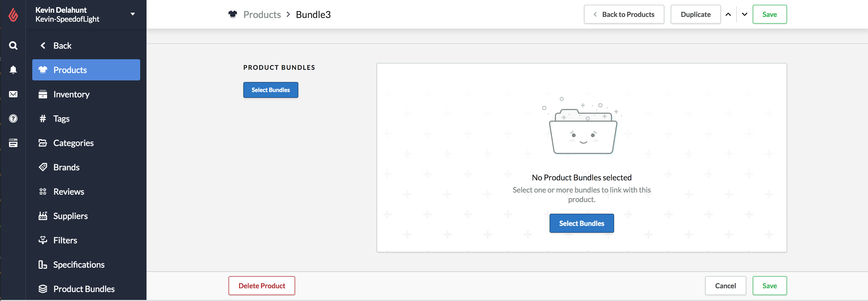Open Filters menu item
This screenshot has width=868, height=301.
pos(86,240)
